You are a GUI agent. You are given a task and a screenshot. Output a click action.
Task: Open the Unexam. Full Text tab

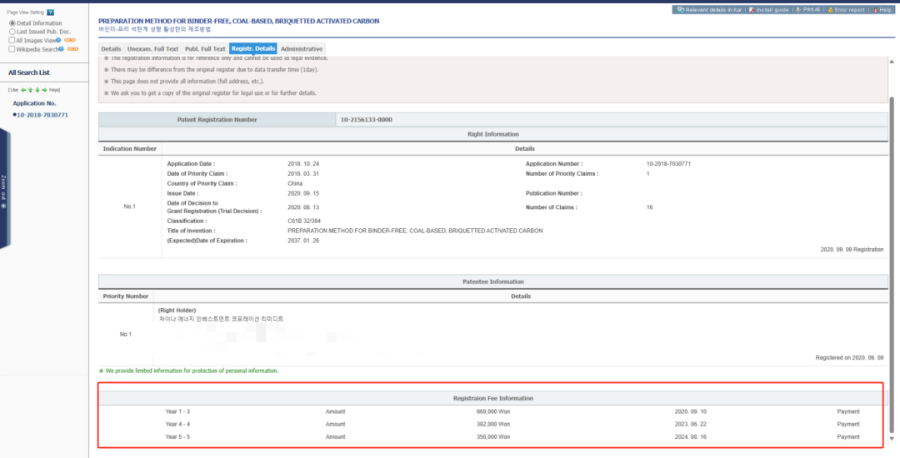point(153,49)
